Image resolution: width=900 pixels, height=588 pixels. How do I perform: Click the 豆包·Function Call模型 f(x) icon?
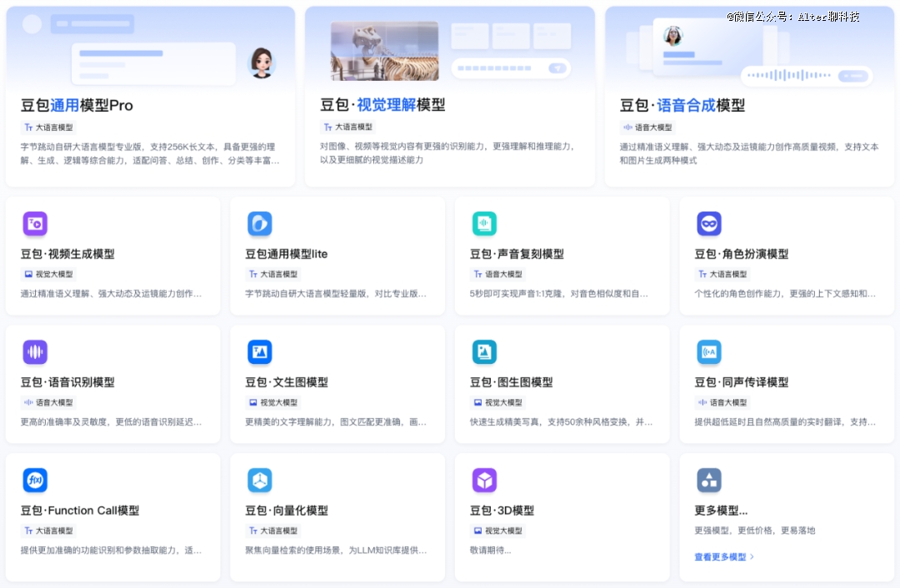click(x=35, y=481)
